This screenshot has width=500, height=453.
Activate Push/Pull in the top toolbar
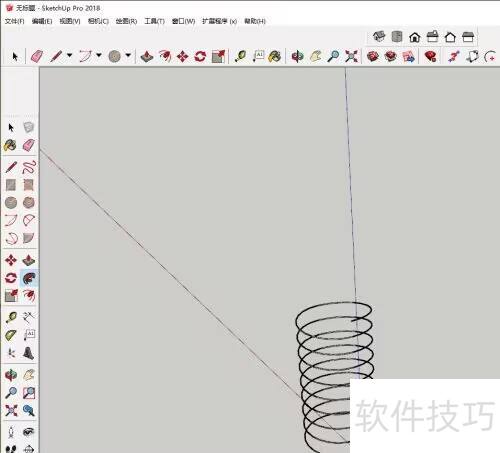(x=147, y=56)
